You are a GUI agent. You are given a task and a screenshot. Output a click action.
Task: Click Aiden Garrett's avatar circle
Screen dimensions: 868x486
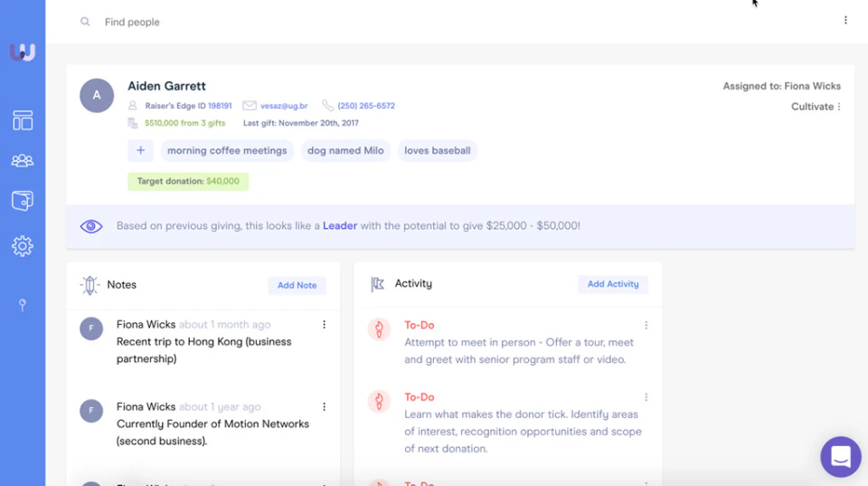point(97,95)
